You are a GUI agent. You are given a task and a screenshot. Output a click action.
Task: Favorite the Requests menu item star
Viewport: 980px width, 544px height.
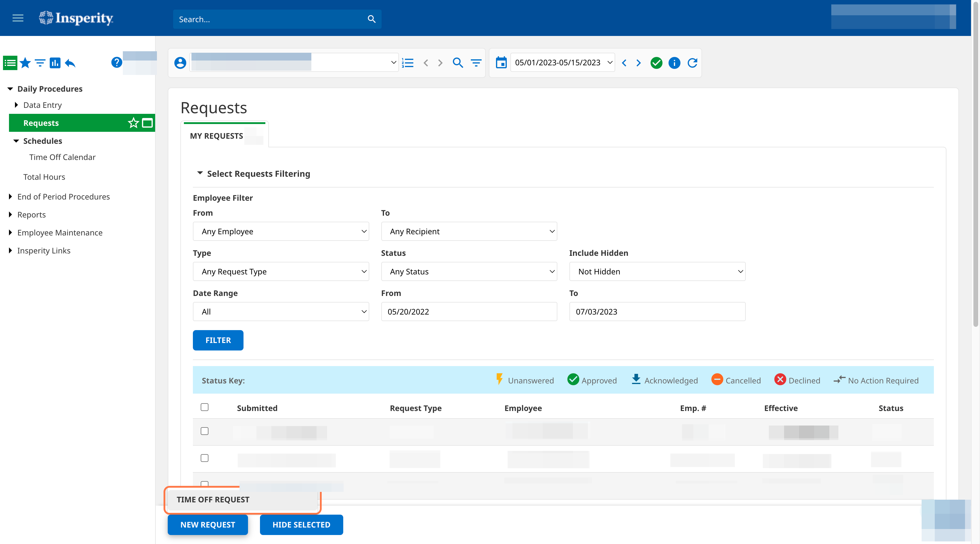pos(133,123)
